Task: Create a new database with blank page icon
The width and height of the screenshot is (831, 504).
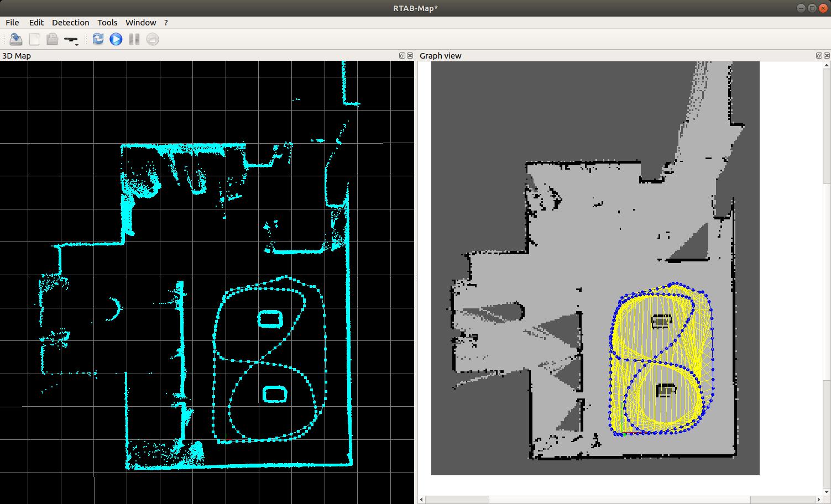Action: click(34, 39)
